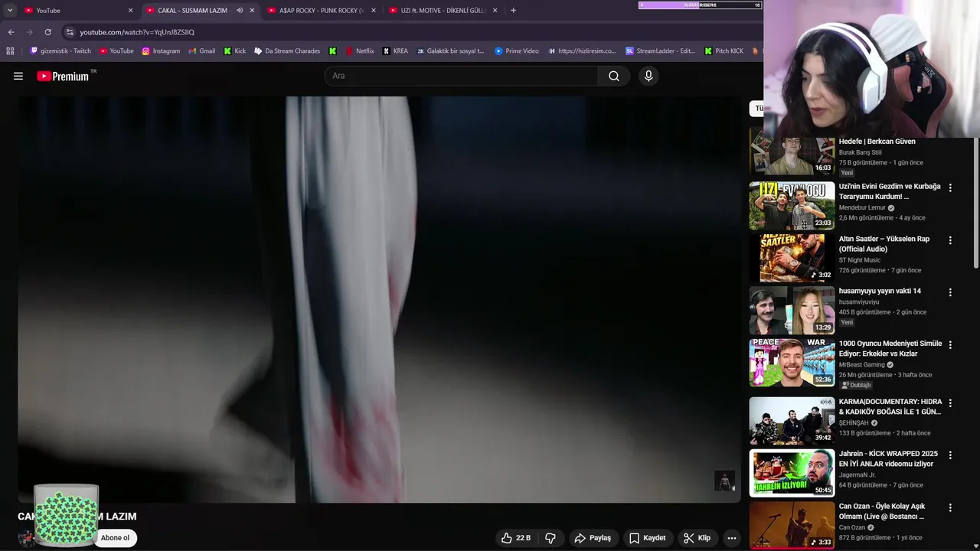Screen dimensions: 980x551
Task: Open the Gmail bookmark
Action: click(x=201, y=51)
